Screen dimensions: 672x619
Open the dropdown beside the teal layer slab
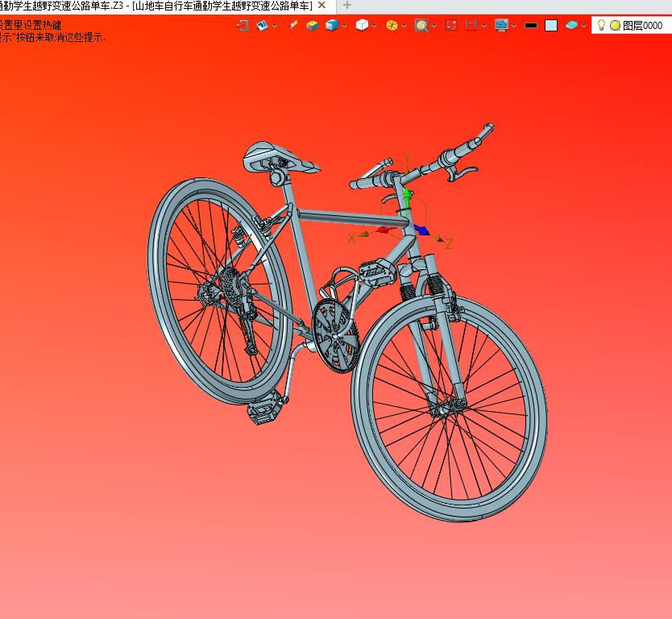click(x=583, y=26)
